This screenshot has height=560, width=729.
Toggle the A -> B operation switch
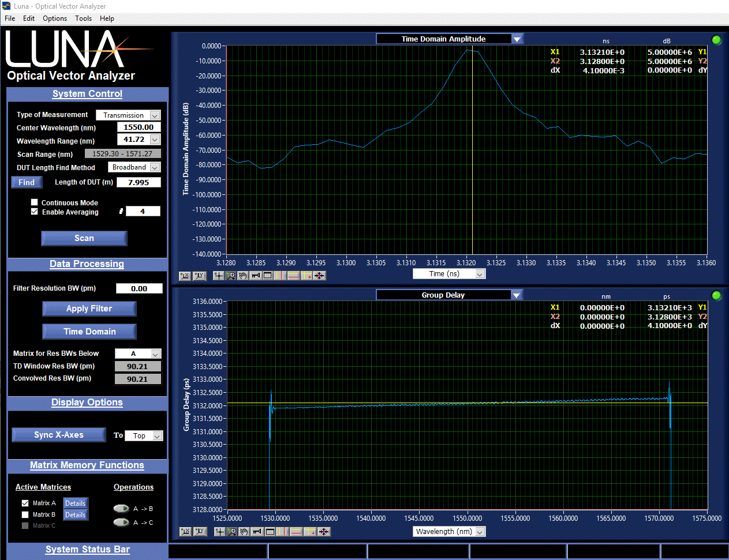coord(121,509)
